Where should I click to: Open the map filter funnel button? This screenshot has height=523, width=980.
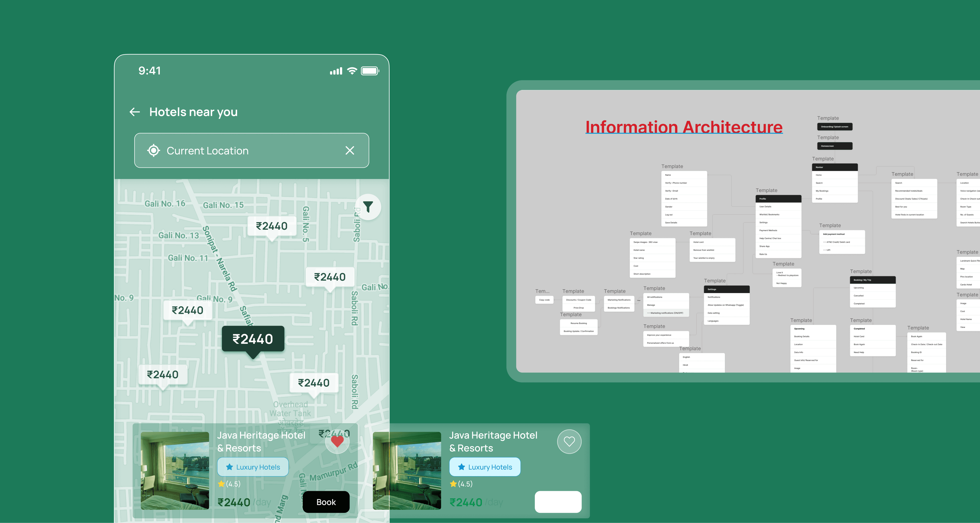point(368,207)
